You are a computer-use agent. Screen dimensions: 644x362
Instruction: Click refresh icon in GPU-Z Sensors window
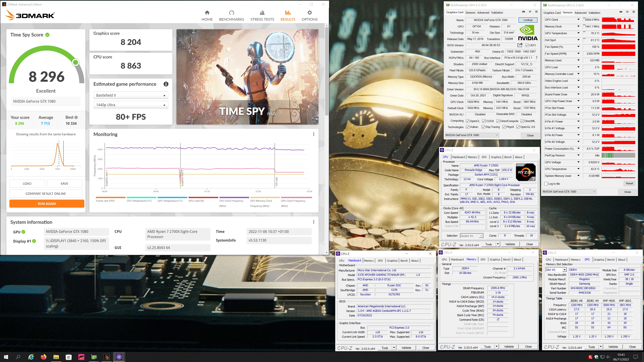[627, 12]
